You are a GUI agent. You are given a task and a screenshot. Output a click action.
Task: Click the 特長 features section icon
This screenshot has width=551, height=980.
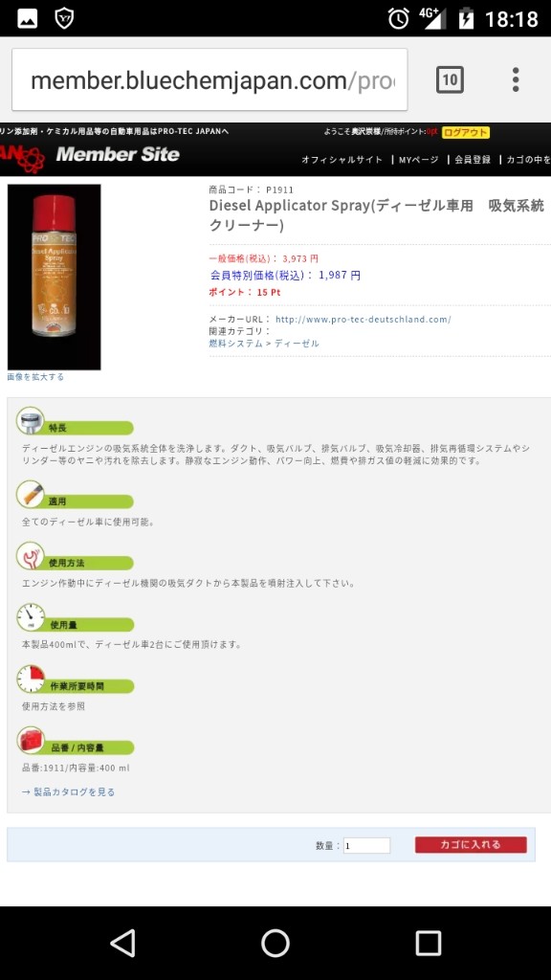tap(31, 421)
